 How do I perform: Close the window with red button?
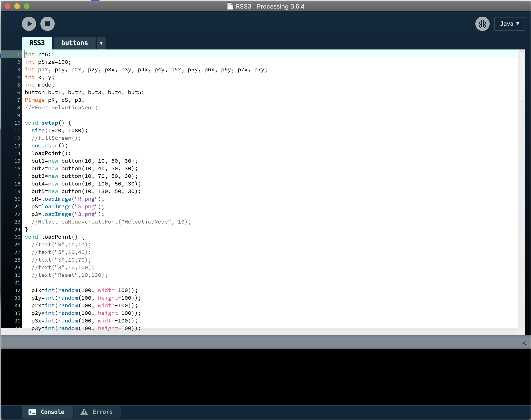click(8, 6)
